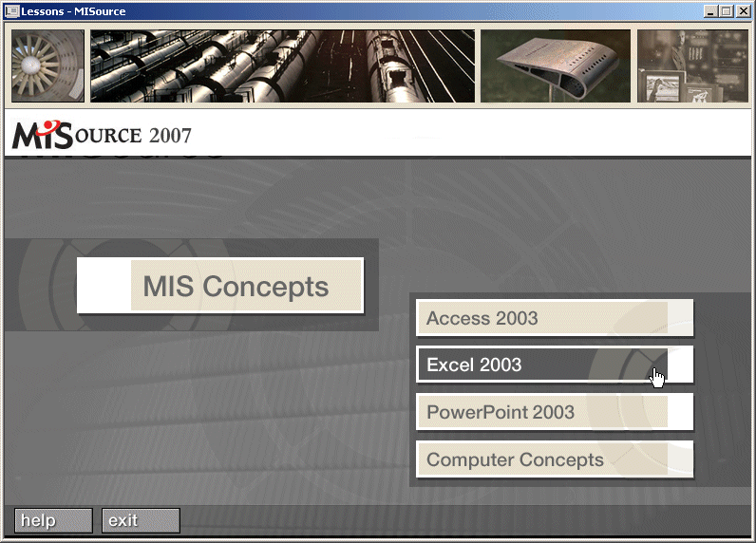Close the Lessons - MISource window
The height and width of the screenshot is (543, 756).
click(x=744, y=11)
